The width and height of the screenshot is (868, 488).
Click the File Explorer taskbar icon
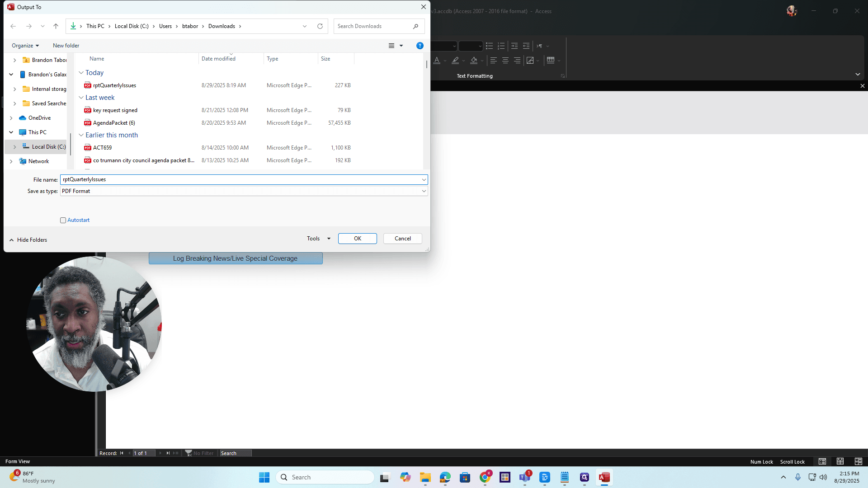[425, 477]
